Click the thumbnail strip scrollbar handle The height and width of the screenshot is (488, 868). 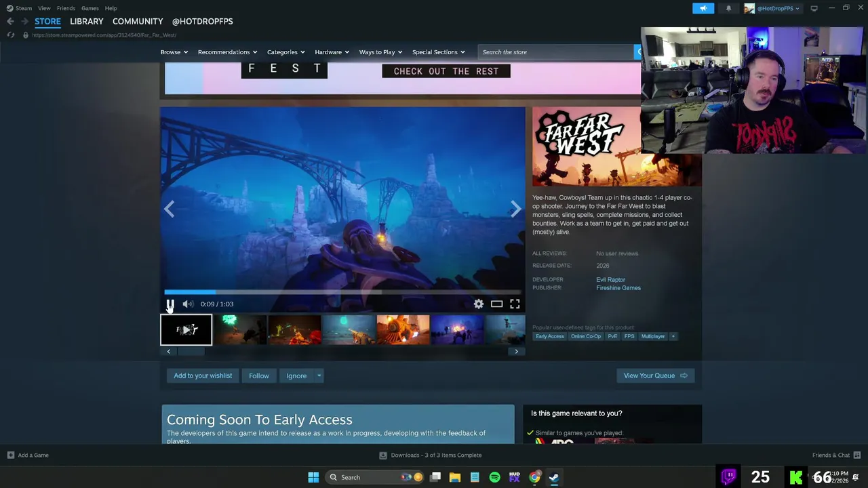coord(190,351)
